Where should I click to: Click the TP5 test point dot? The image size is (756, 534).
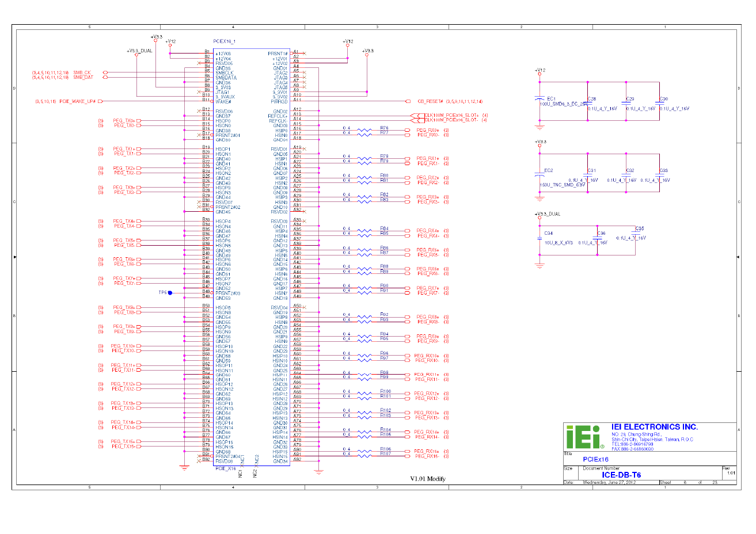click(170, 293)
